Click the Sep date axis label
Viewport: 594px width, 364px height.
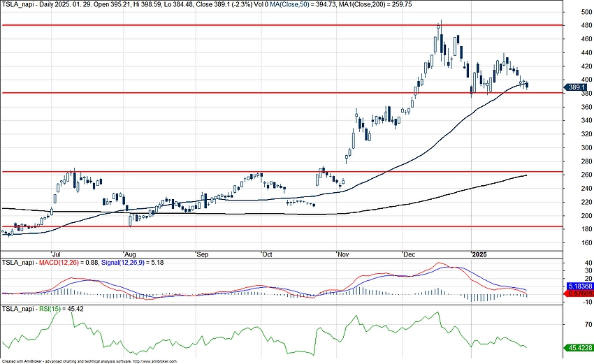202,254
